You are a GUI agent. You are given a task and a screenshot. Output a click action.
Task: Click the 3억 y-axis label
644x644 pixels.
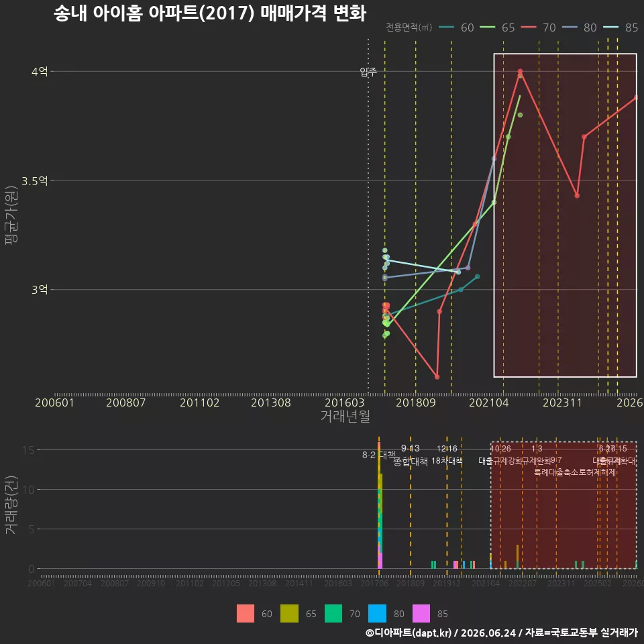40,290
